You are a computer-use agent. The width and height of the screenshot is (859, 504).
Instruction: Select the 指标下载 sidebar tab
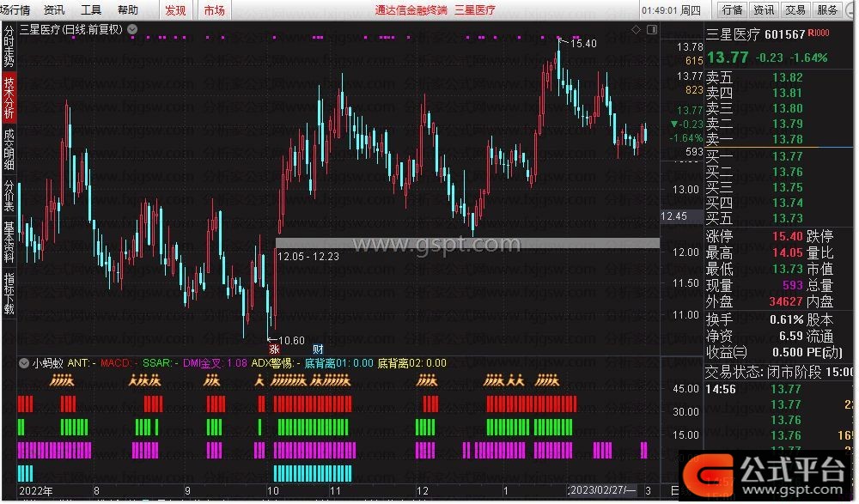(x=9, y=293)
